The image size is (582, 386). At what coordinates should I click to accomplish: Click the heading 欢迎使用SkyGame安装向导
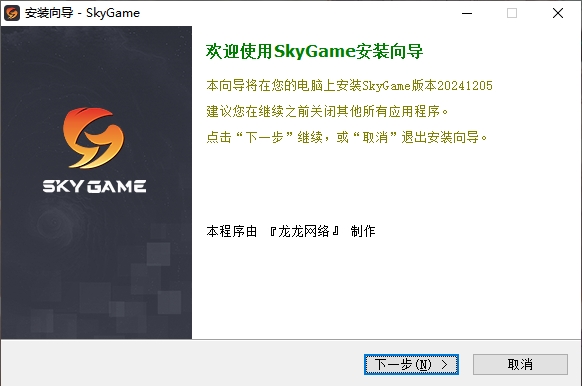(x=314, y=51)
